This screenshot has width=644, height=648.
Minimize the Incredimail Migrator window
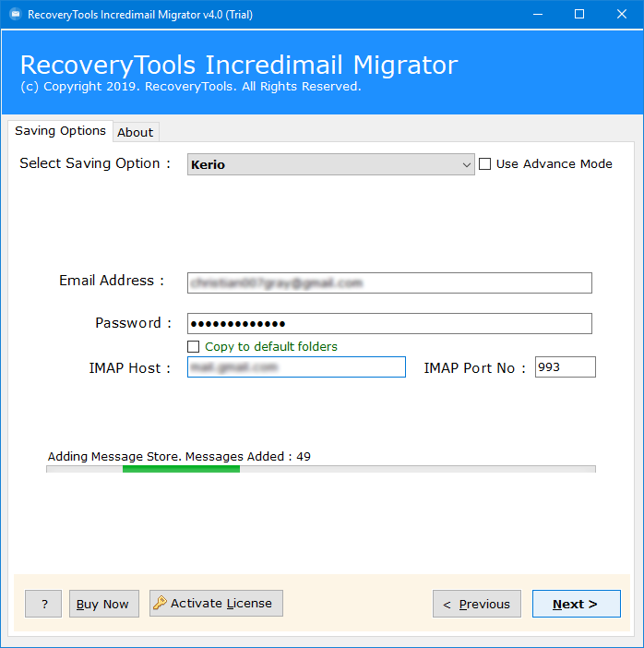tap(537, 15)
